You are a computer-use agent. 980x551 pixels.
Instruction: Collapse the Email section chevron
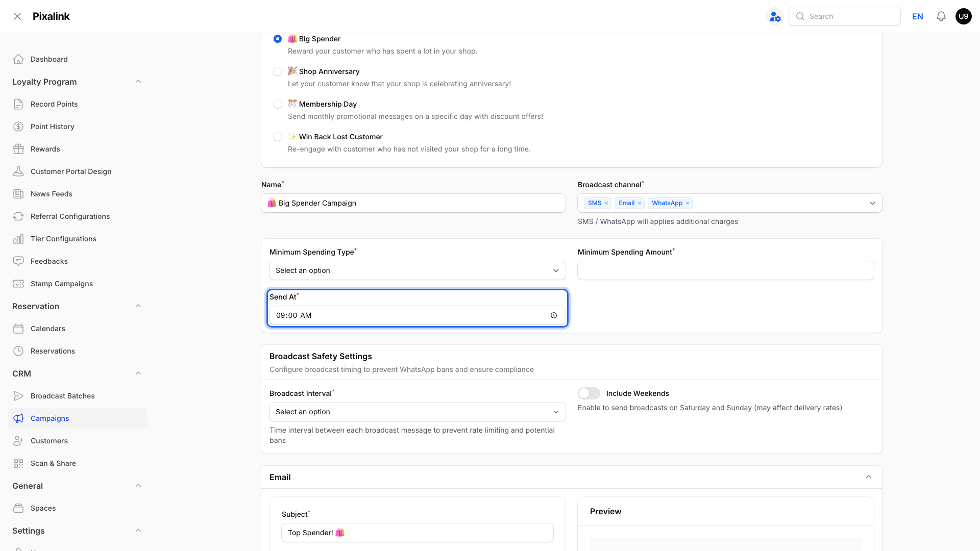coord(869,477)
